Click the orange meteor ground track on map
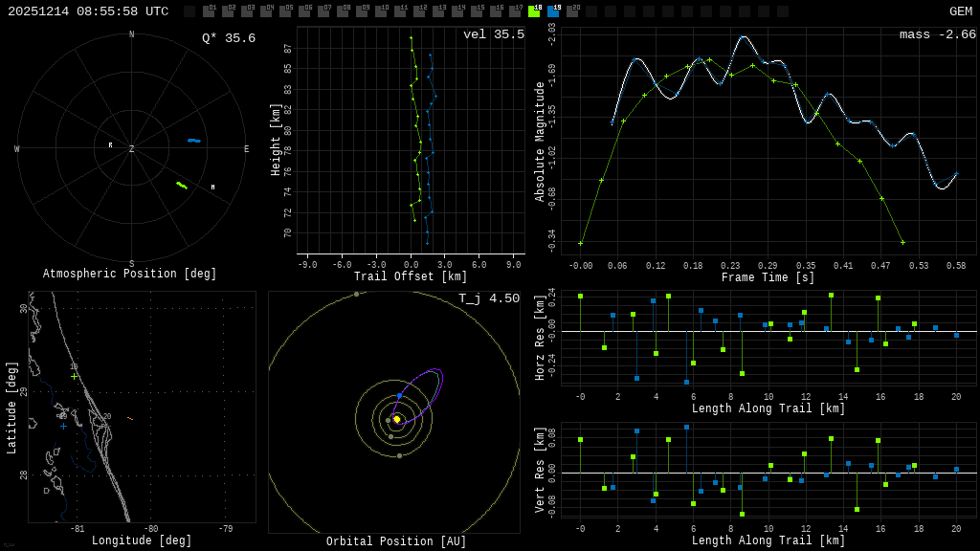The image size is (980, 551). (x=130, y=418)
